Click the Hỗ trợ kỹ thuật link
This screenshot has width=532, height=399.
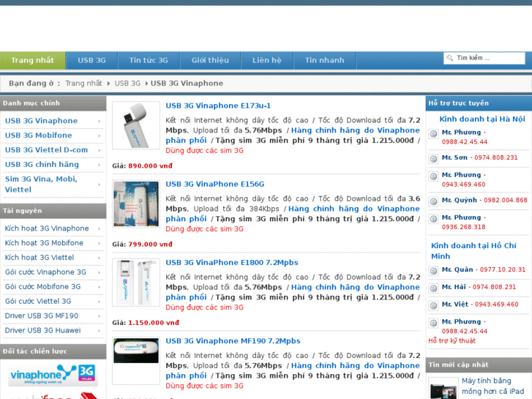tap(452, 341)
